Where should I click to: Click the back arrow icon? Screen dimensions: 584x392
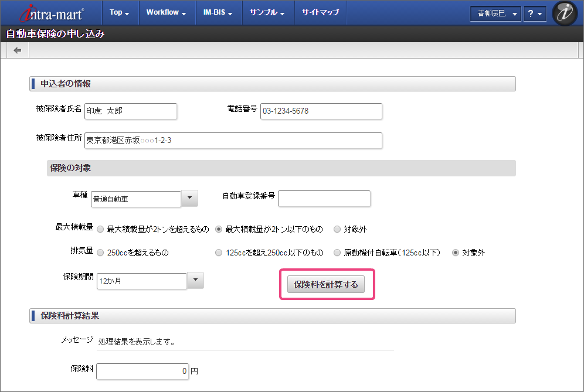18,51
